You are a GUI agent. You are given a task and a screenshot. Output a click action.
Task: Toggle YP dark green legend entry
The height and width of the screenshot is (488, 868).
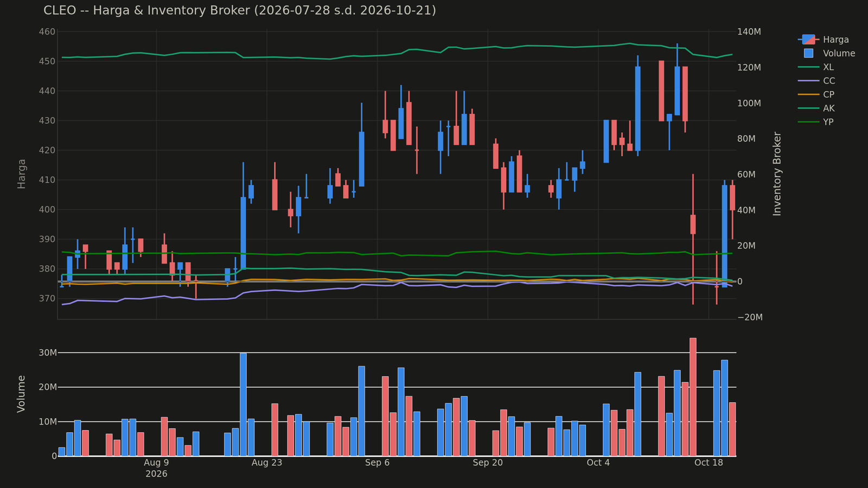(x=816, y=122)
